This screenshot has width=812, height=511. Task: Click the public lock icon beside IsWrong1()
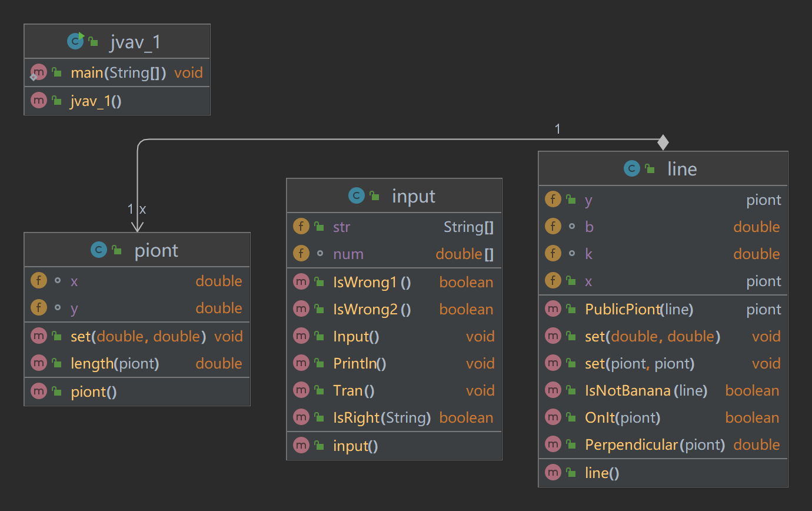[320, 283]
